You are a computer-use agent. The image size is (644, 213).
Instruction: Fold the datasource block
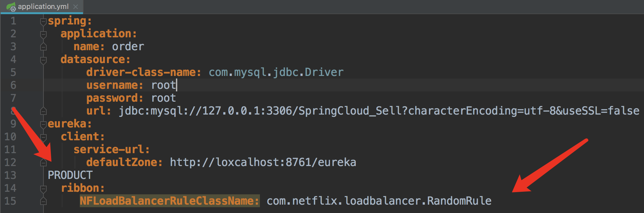43,60
